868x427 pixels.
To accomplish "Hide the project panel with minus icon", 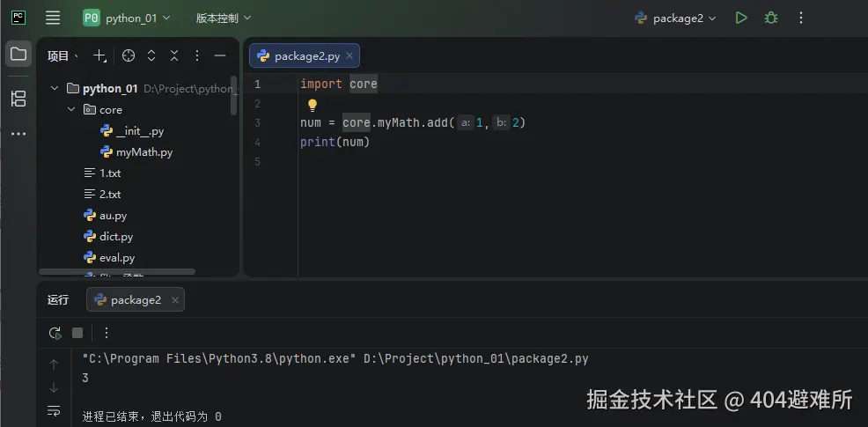I will pos(220,56).
